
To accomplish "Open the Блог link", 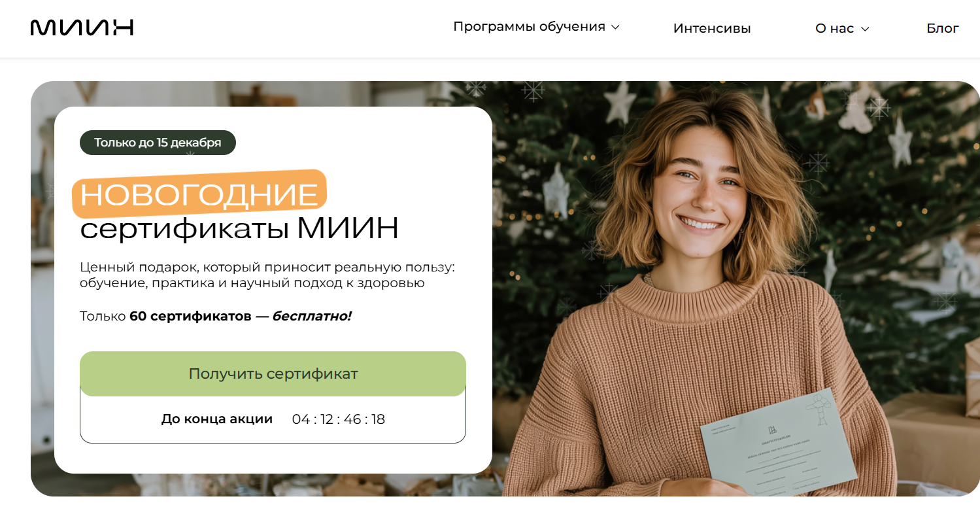I will pos(943,28).
